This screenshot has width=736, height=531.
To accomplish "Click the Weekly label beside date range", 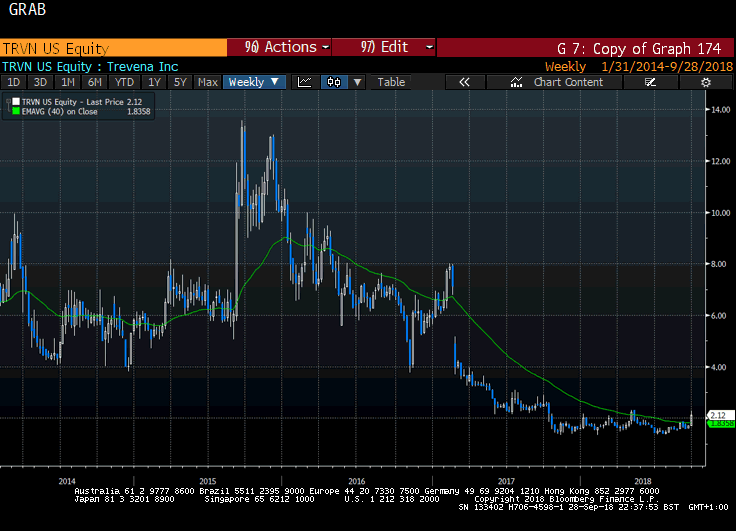I will click(565, 67).
